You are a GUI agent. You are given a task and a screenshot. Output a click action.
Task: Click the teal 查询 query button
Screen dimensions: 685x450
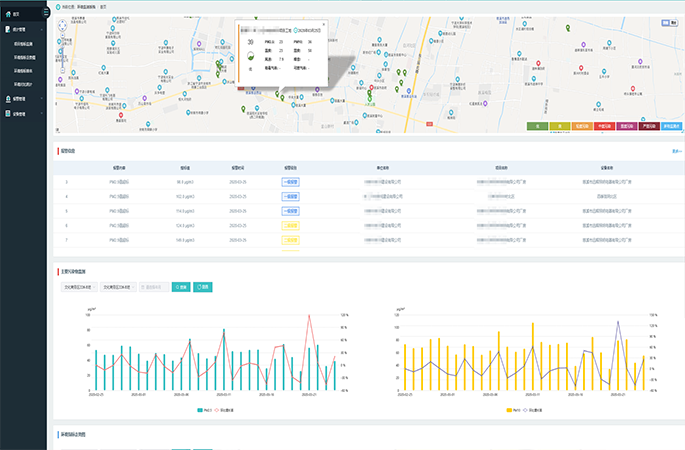click(180, 287)
